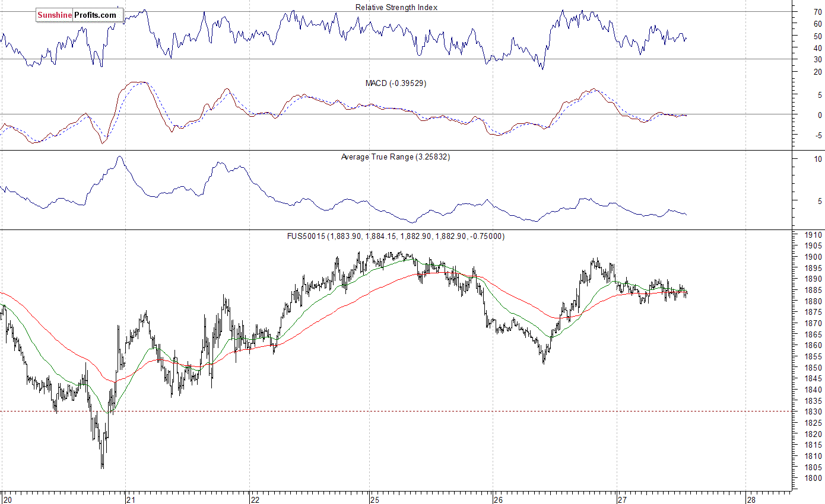Click the ATR axis value 5
The width and height of the screenshot is (825, 504).
click(820, 202)
